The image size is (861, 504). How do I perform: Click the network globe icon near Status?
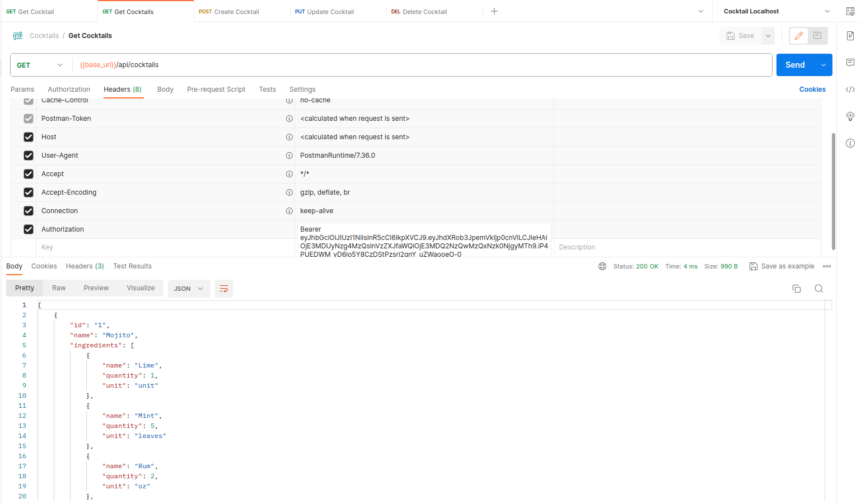click(602, 266)
